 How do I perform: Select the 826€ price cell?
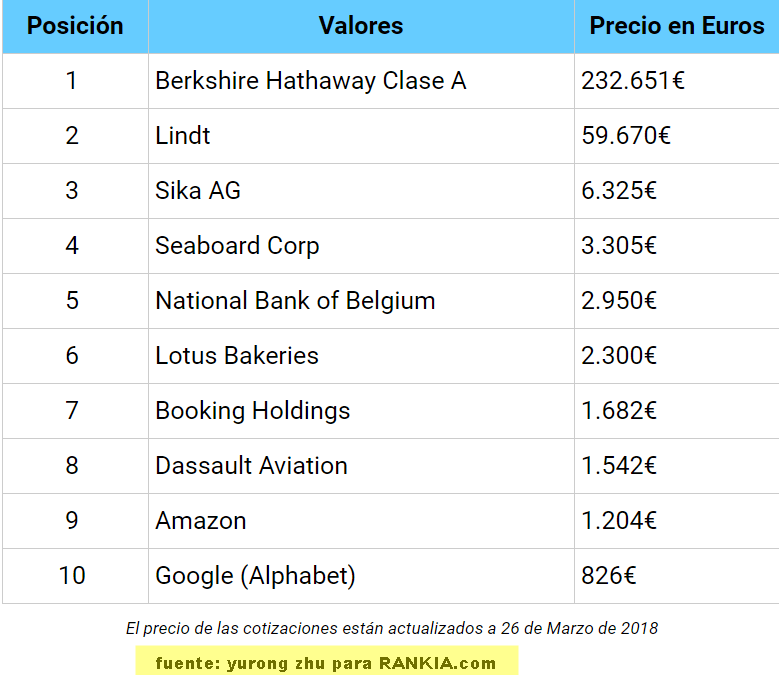click(x=609, y=576)
